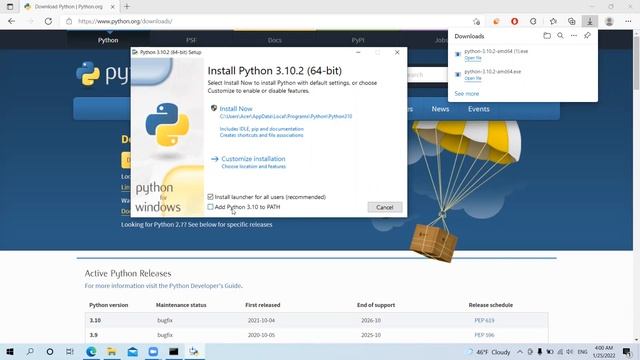Image resolution: width=640 pixels, height=360 pixels.
Task: Select the Docs tab in the site header
Action: pyautogui.click(x=275, y=40)
